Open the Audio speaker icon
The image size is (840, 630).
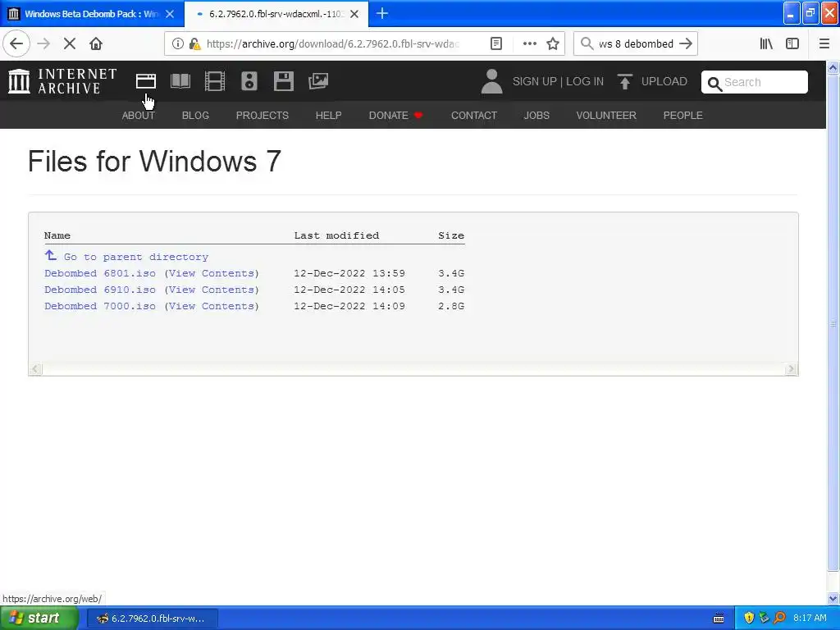(249, 81)
